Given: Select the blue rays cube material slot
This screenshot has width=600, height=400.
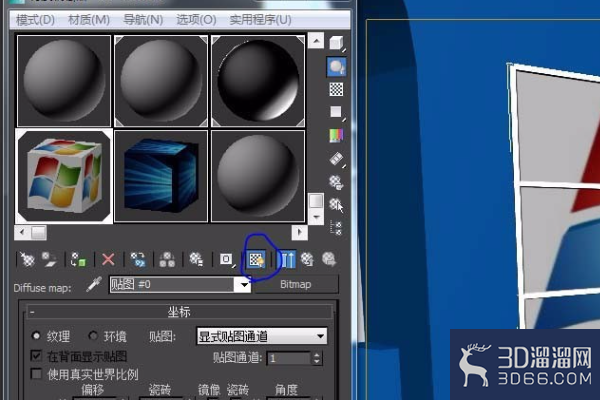Looking at the screenshot, I should point(161,176).
